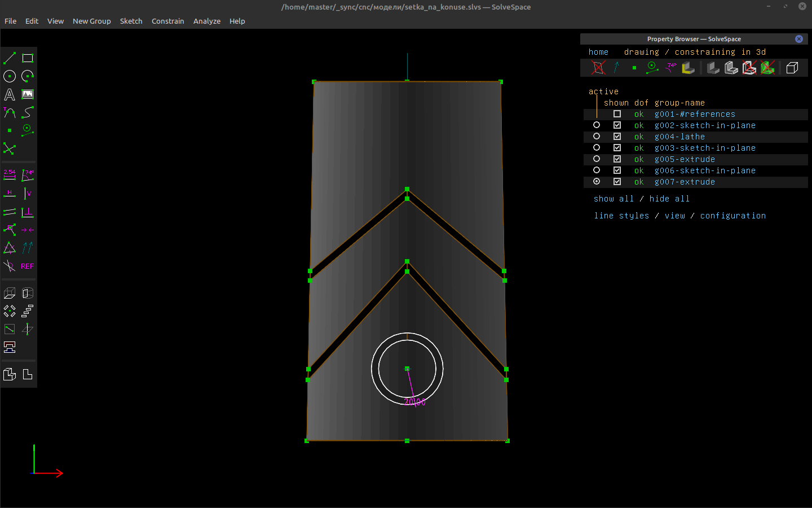Uncheck shown box for g007-extrude

(617, 182)
